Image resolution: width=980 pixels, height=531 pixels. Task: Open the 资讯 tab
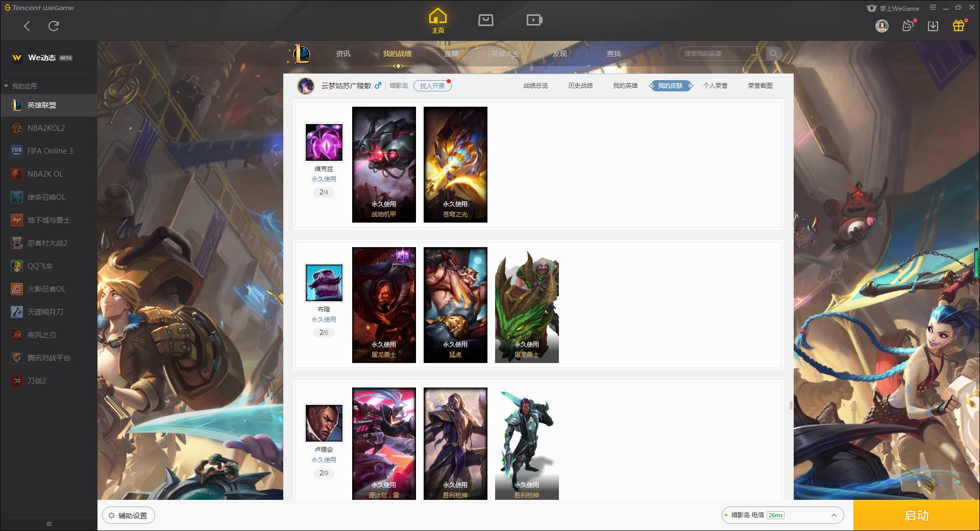(x=343, y=54)
